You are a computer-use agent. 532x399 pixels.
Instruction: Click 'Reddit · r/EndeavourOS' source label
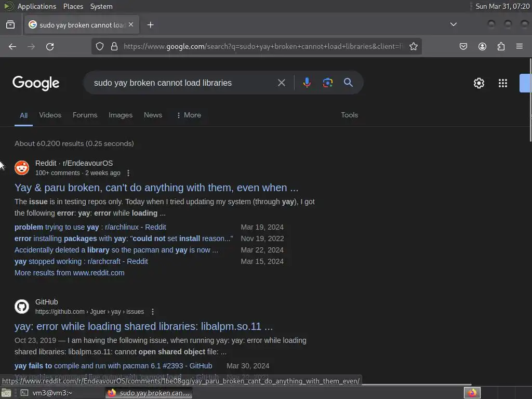[74, 163]
